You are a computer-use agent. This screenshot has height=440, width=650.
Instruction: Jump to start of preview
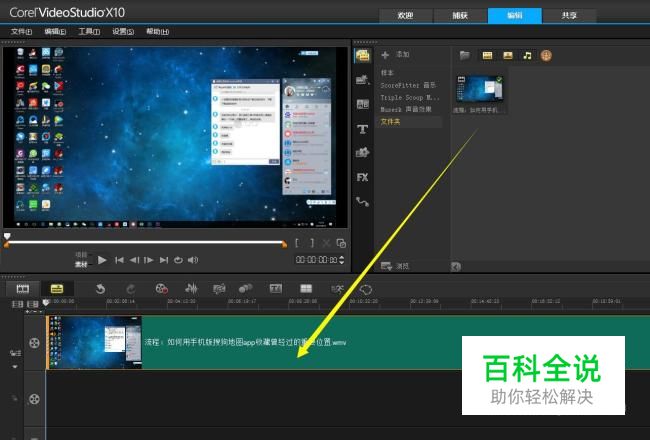coord(119,260)
